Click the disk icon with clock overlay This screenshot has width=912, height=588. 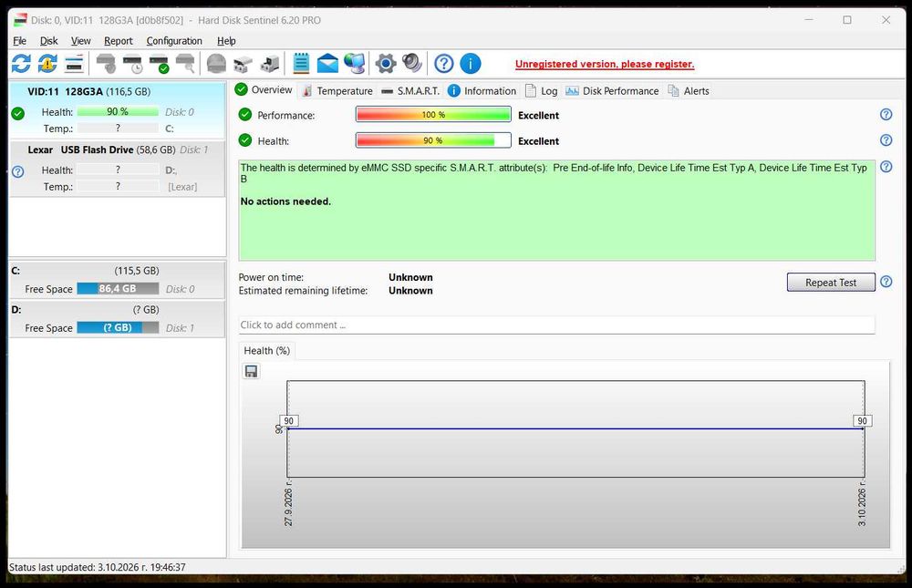pos(132,64)
